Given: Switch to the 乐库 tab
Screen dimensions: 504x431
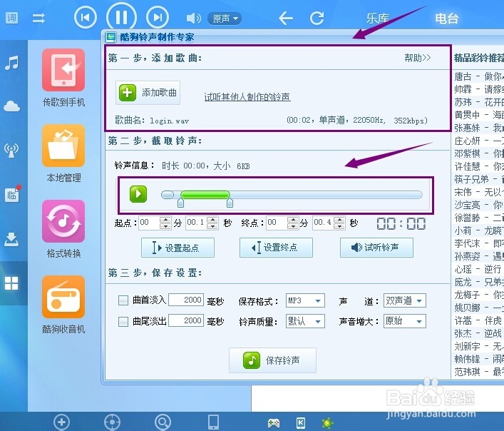Looking at the screenshot, I should coord(378,19).
